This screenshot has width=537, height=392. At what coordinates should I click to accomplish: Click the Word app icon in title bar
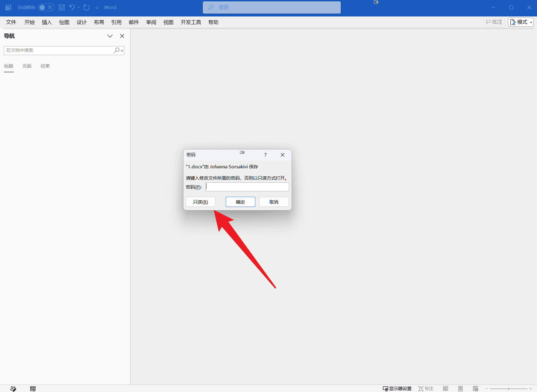pyautogui.click(x=8, y=7)
